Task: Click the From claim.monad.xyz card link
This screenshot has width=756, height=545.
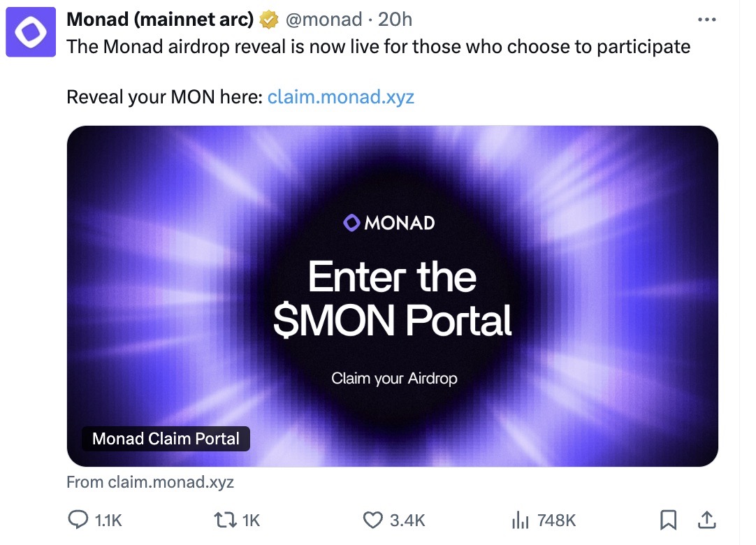Action: 150,481
